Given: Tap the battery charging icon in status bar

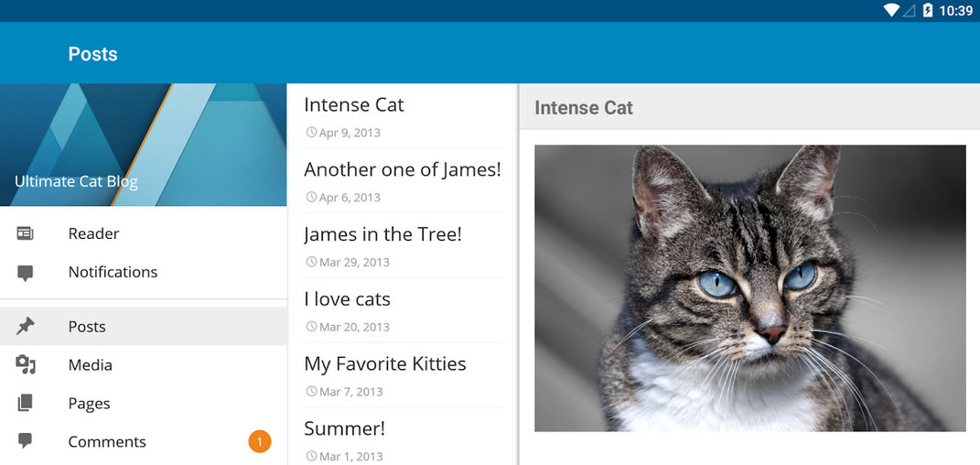Looking at the screenshot, I should point(928,10).
